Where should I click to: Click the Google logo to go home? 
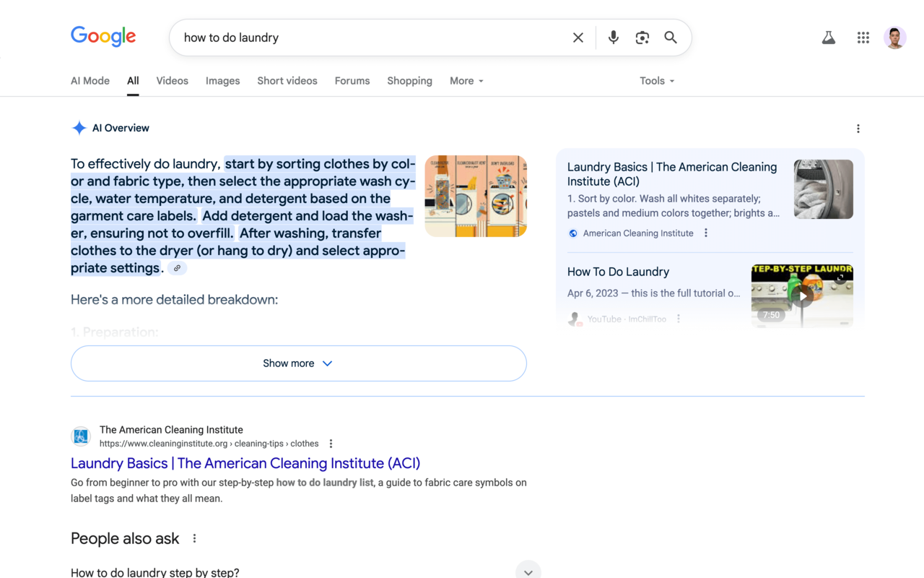pyautogui.click(x=103, y=37)
